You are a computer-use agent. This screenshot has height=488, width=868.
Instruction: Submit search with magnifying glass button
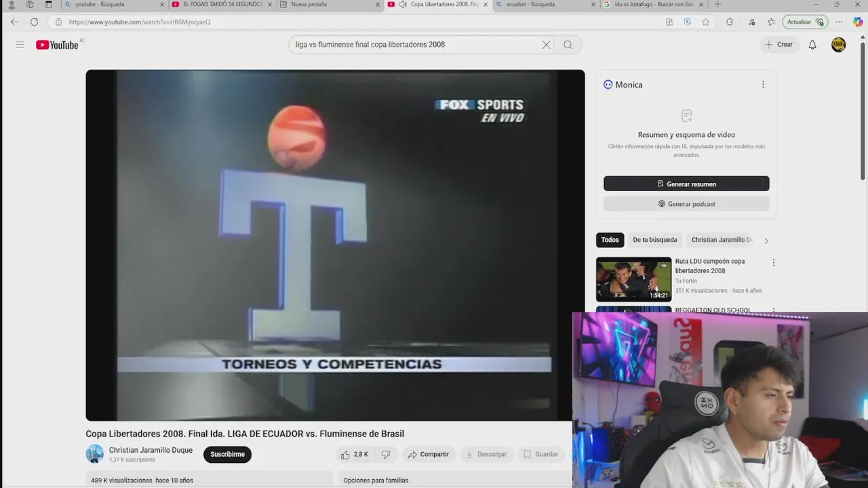[x=568, y=45]
